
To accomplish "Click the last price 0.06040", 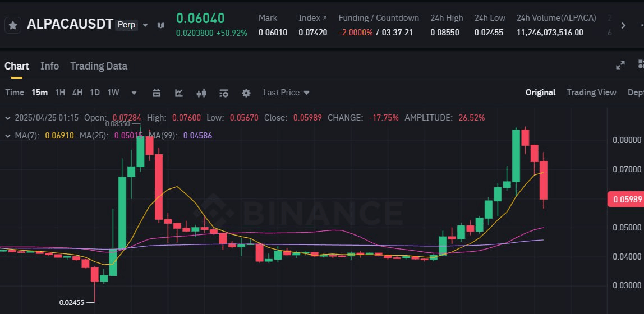I will 200,18.
